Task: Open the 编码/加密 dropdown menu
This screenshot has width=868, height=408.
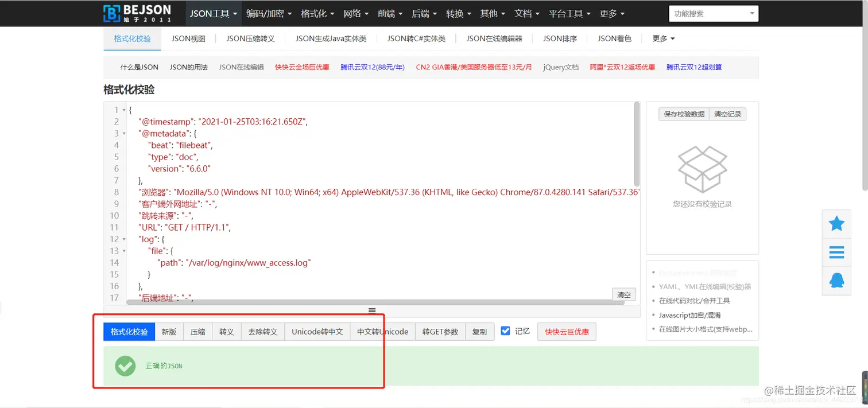Action: point(269,13)
